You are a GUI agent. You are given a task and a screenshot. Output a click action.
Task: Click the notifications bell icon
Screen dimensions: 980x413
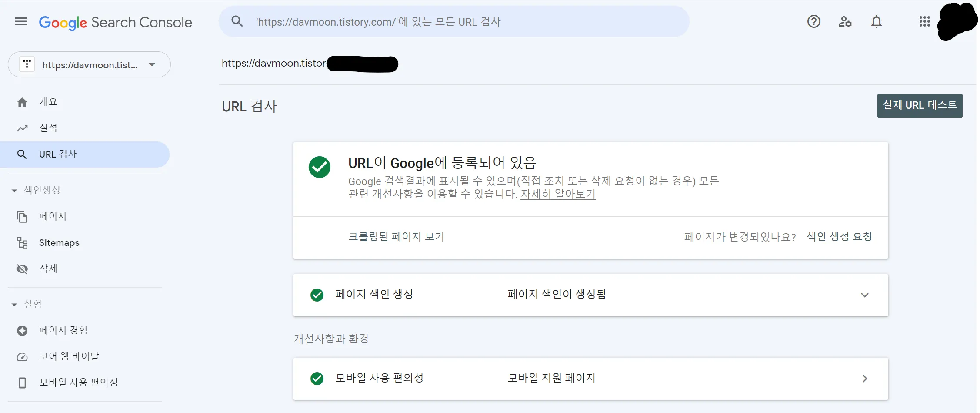[877, 22]
